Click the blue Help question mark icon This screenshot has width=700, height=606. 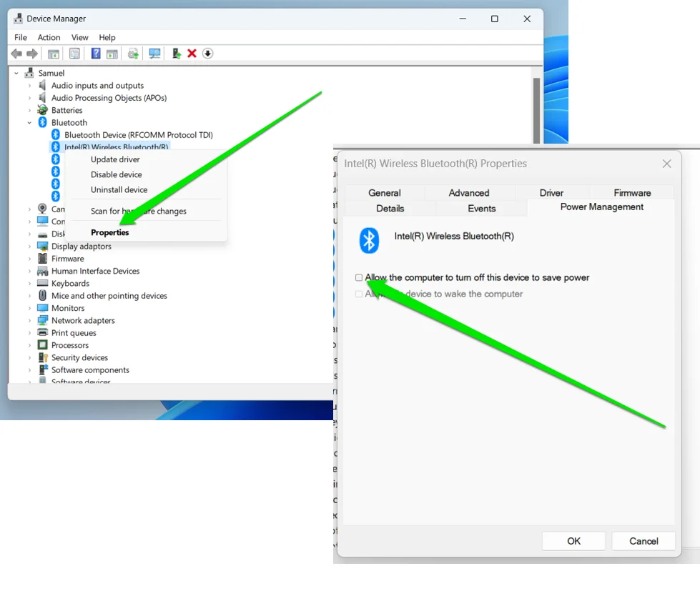click(x=96, y=54)
